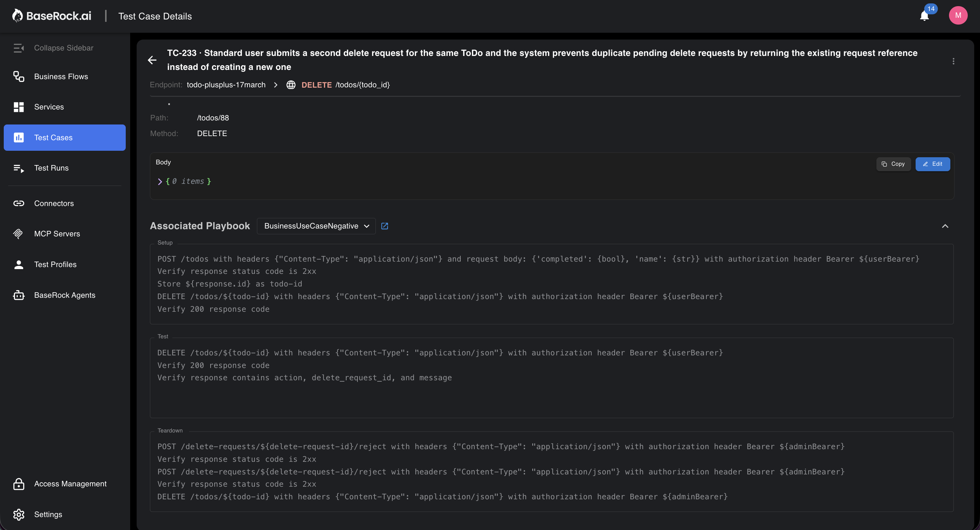Click the MCP Servers icon
The image size is (980, 530).
tap(18, 234)
